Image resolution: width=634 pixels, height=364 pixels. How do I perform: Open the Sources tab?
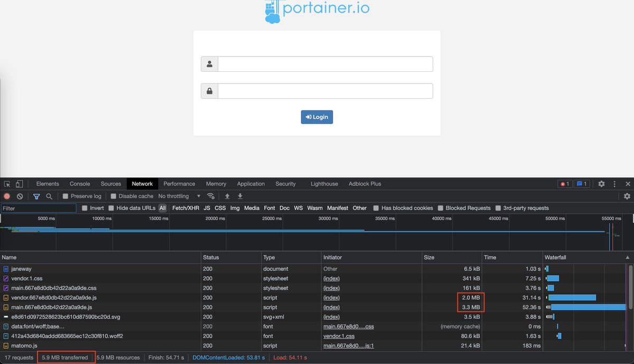[111, 184]
